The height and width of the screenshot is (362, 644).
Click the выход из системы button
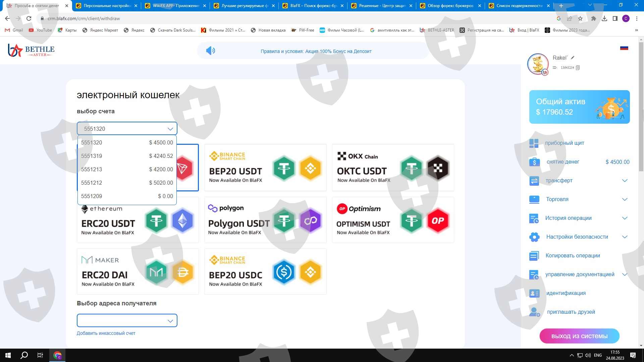click(x=579, y=336)
